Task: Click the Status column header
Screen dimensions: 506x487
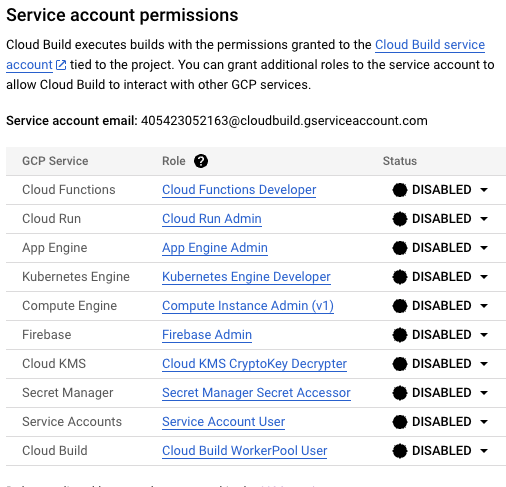Action: 400,161
